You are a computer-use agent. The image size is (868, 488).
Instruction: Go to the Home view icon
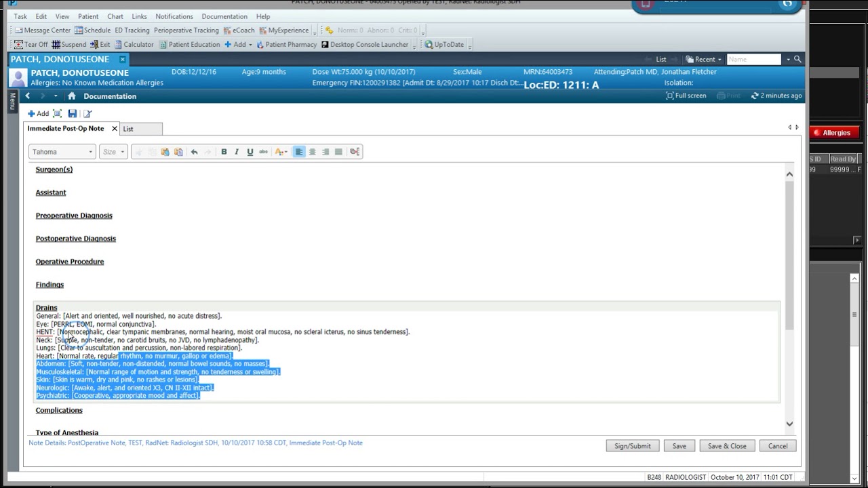72,96
